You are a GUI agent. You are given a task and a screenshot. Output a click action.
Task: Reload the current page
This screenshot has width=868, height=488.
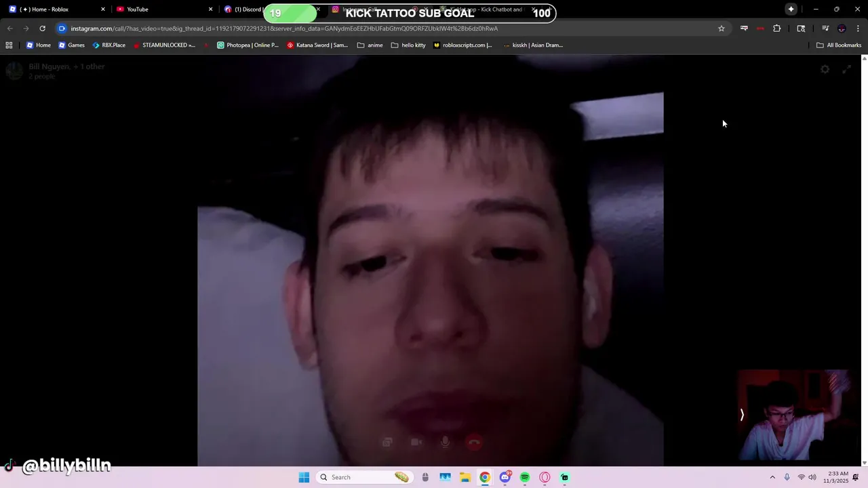42,28
